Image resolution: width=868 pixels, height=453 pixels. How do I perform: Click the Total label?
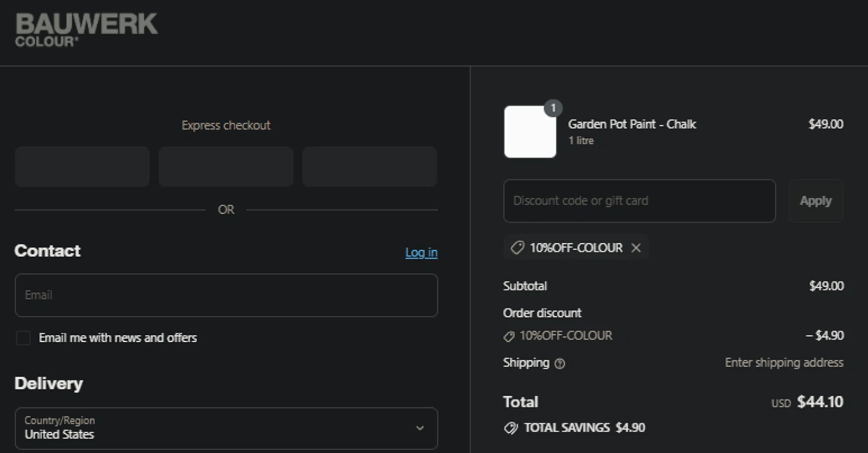tap(521, 402)
